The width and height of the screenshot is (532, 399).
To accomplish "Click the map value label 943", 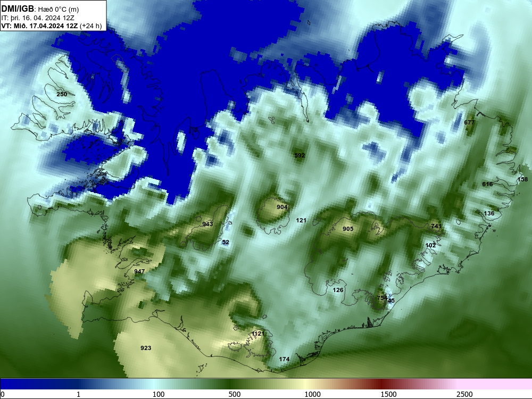I will pyautogui.click(x=207, y=224).
